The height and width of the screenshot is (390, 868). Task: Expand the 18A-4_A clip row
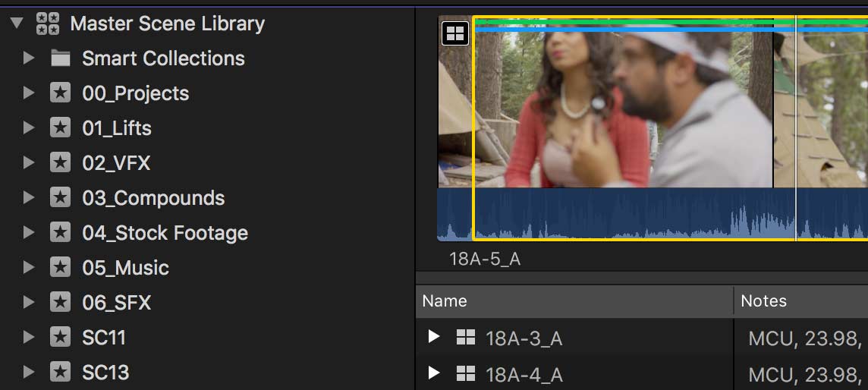tap(434, 373)
